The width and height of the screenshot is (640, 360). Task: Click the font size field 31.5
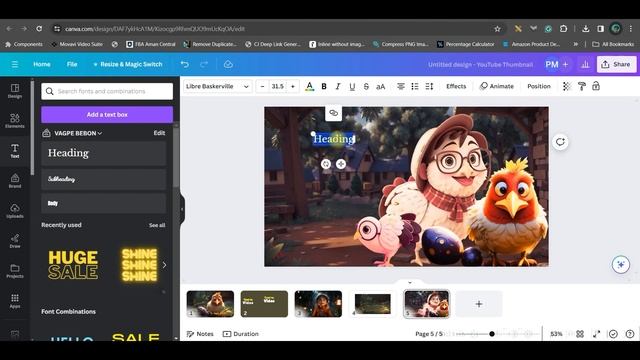278,87
